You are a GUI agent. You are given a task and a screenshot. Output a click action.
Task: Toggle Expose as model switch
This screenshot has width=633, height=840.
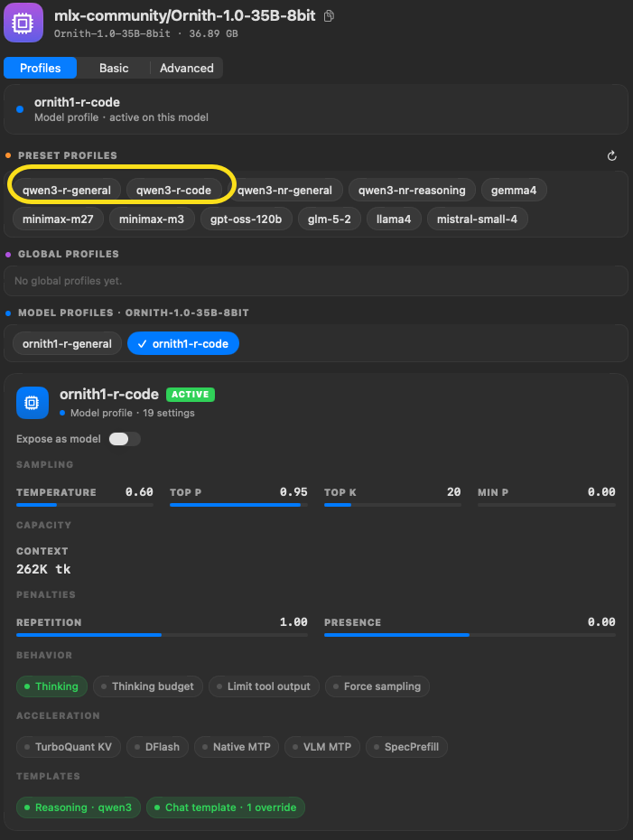[125, 439]
